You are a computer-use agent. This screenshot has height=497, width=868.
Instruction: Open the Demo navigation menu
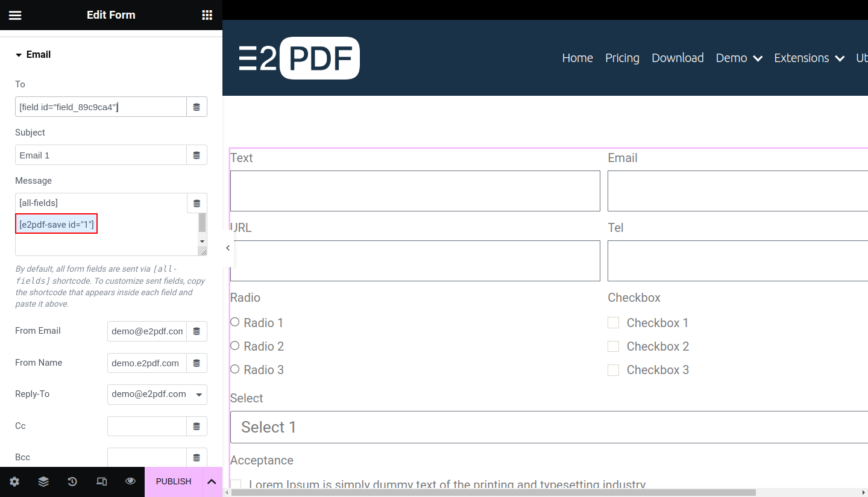[738, 58]
